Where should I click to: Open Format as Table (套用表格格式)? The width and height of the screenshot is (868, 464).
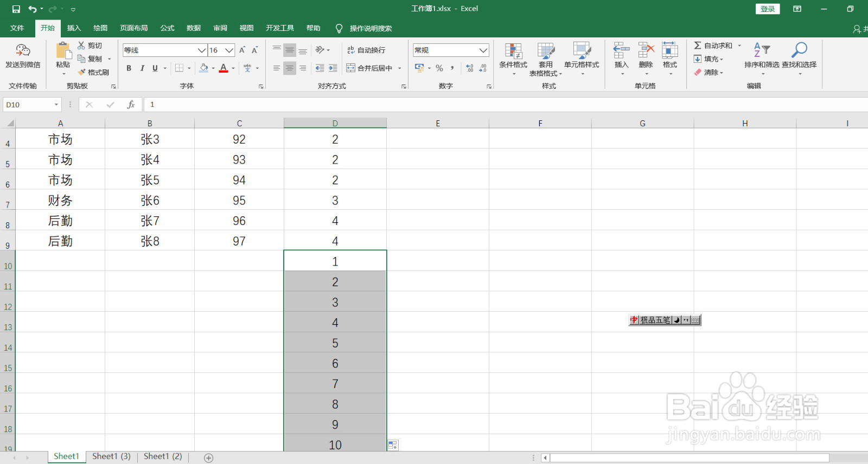click(546, 59)
